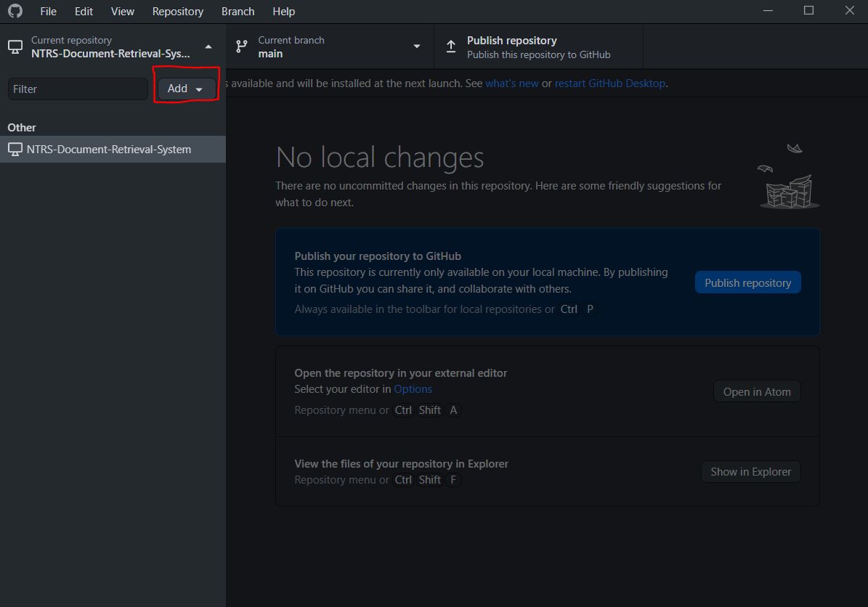Expand the Current branch dropdown arrow

click(417, 46)
